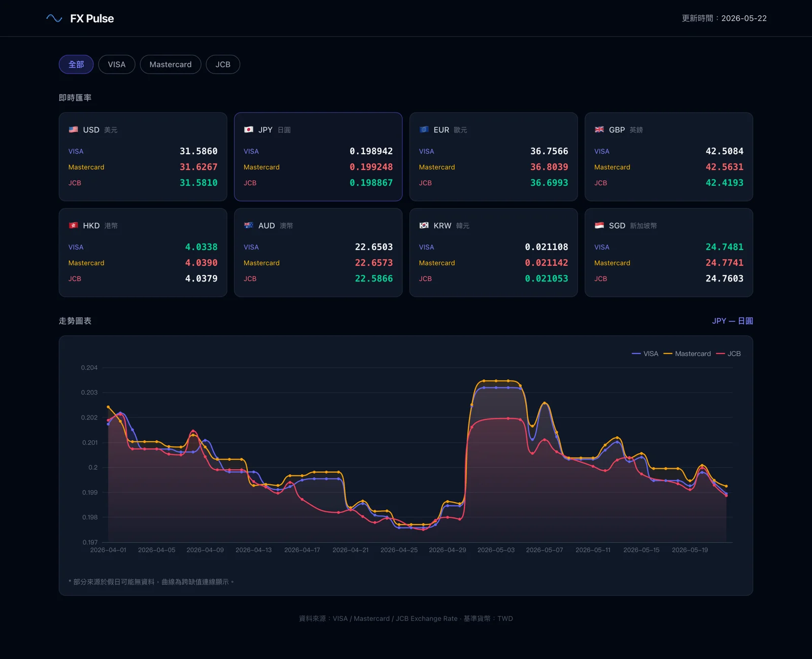
Task: Click the chart footnote about missing holiday data
Action: pos(151,582)
